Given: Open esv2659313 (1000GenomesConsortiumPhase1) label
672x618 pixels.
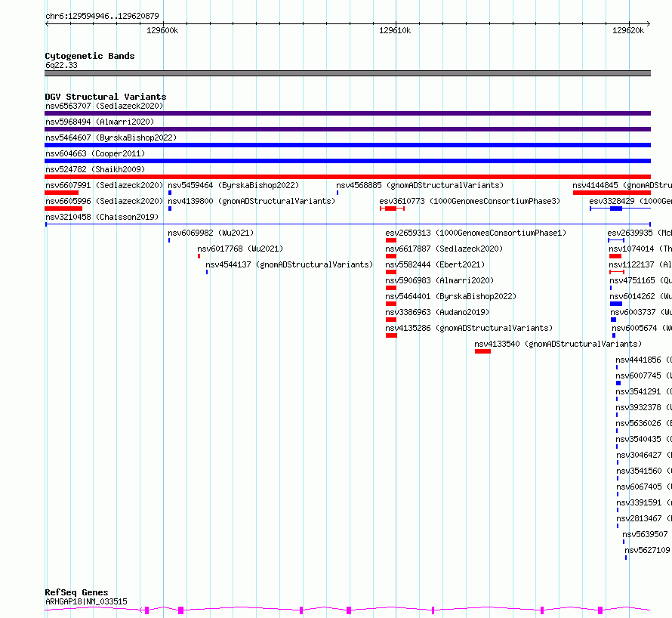Looking at the screenshot, I should 476,233.
